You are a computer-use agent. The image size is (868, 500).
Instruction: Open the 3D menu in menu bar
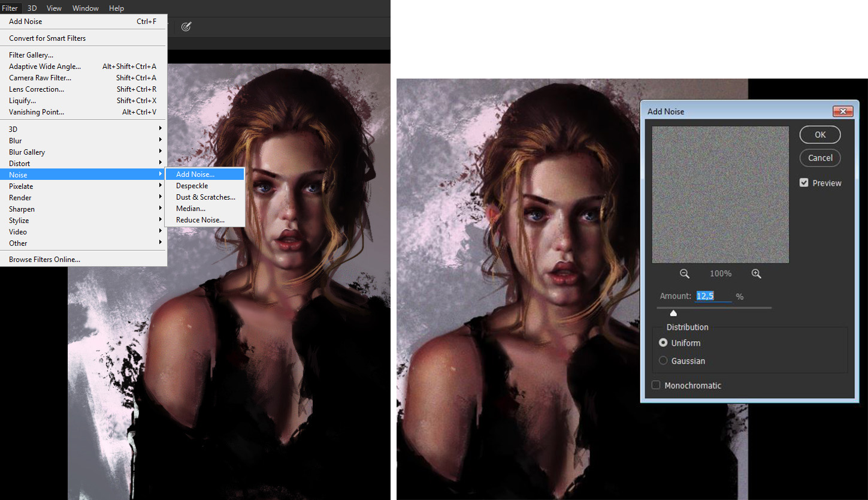(x=32, y=8)
